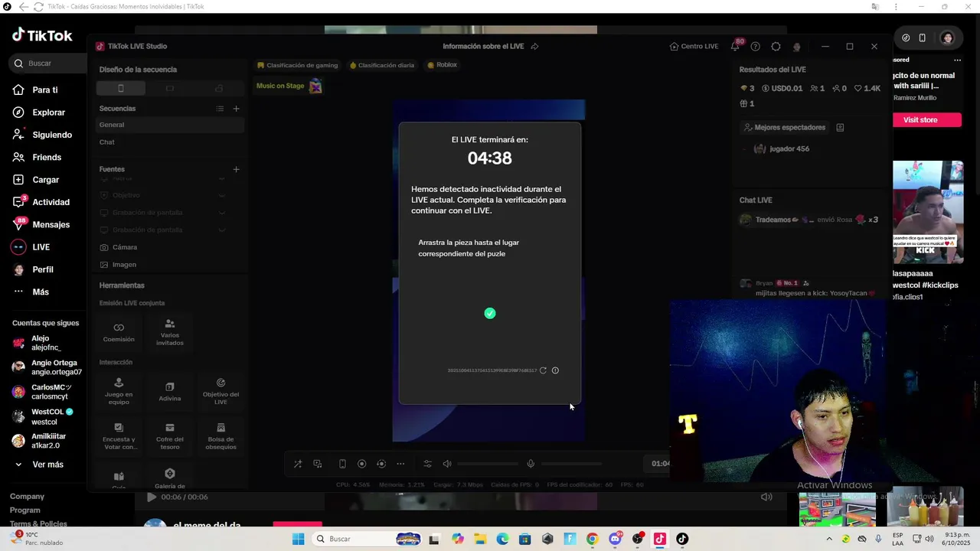Open more options dots in bottom toolbar
The height and width of the screenshot is (551, 980).
pos(400,464)
